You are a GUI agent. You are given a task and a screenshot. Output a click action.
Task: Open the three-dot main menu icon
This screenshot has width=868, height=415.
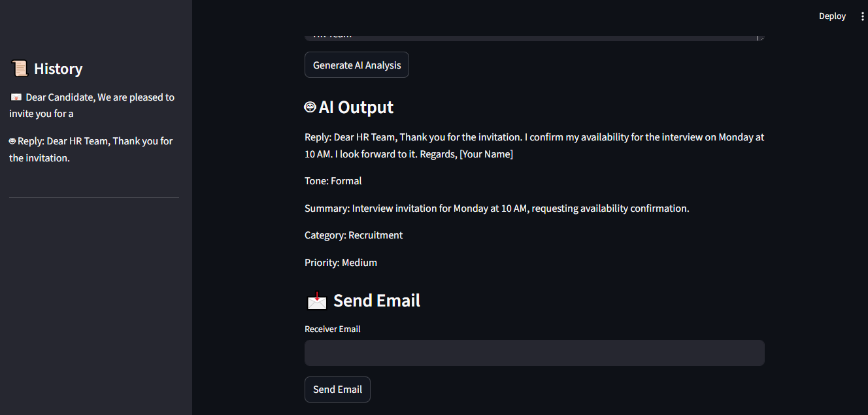click(862, 16)
